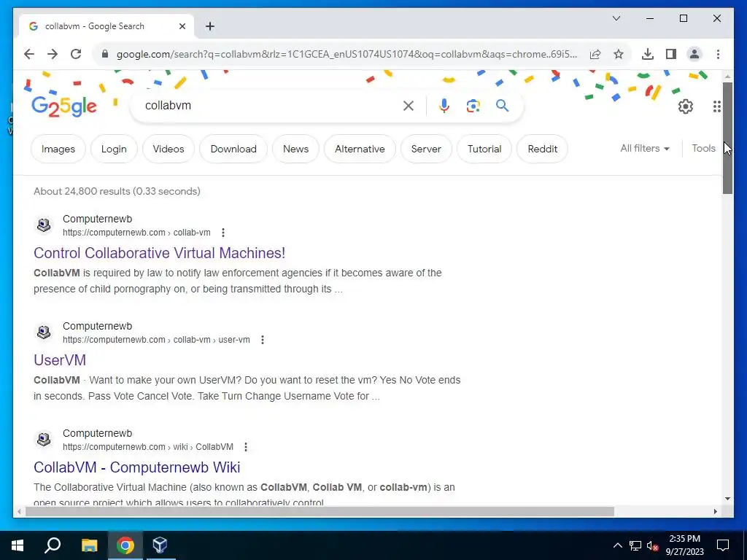Submit search with the magnifier icon
747x560 pixels.
coord(502,106)
